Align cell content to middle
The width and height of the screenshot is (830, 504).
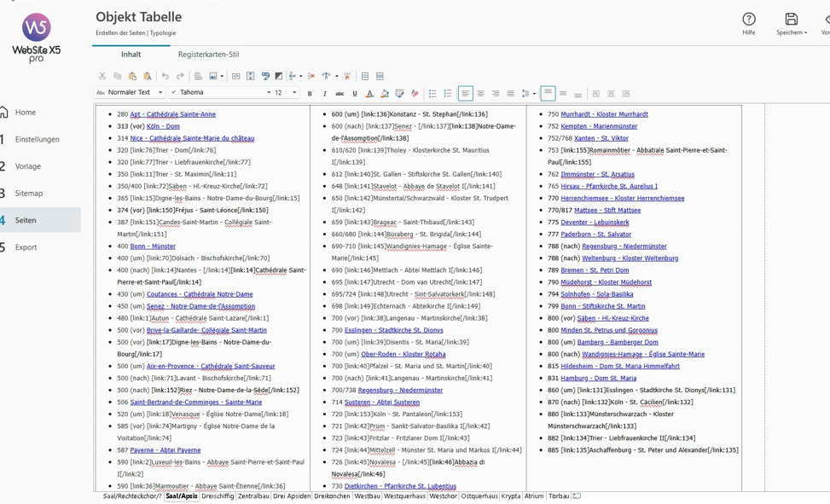(x=563, y=94)
